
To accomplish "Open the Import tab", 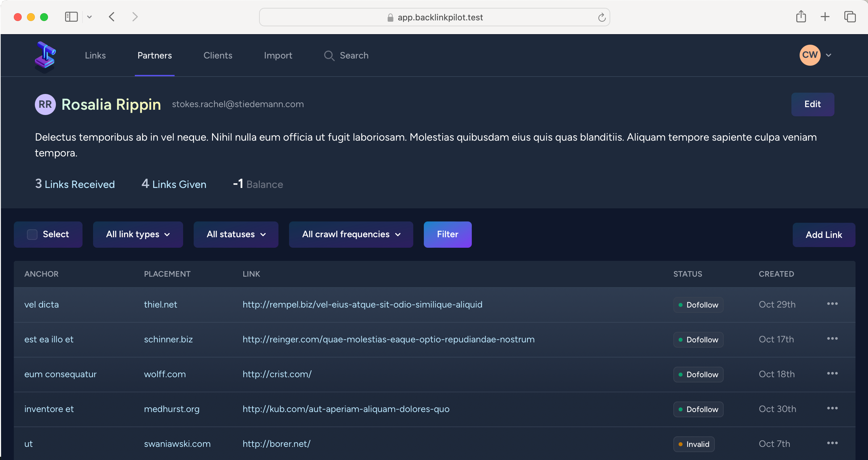I will click(x=278, y=56).
